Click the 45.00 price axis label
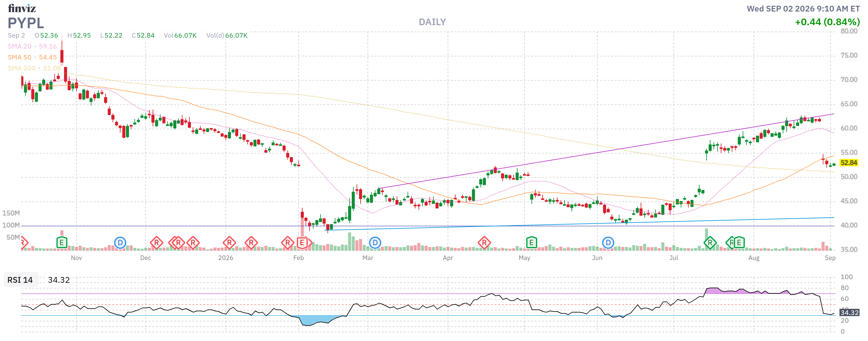This screenshot has height=341, width=868. (849, 201)
